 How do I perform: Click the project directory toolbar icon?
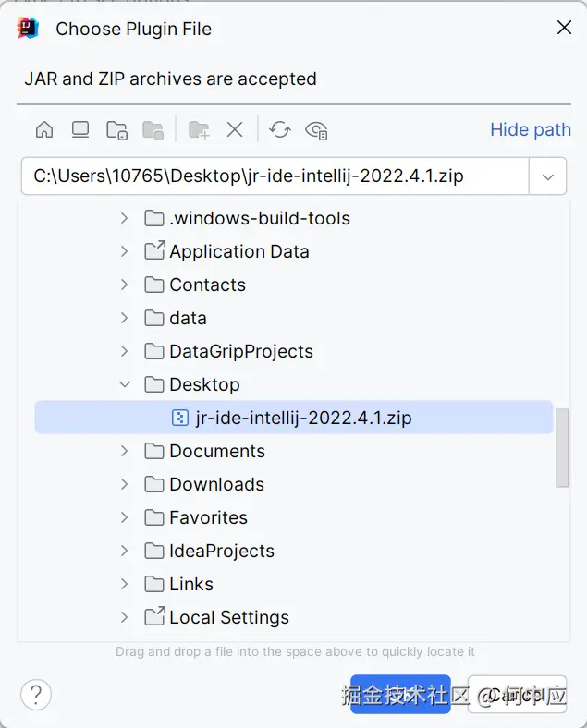(116, 130)
